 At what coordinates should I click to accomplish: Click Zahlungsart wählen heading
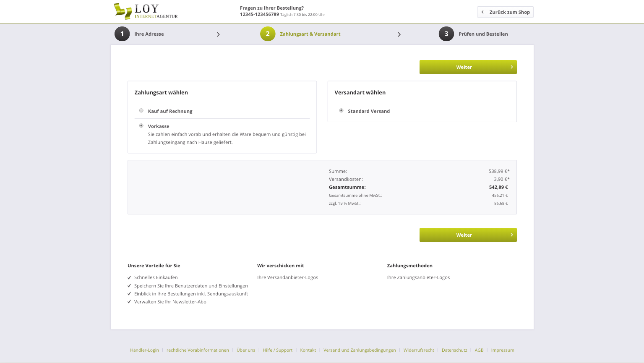[161, 92]
